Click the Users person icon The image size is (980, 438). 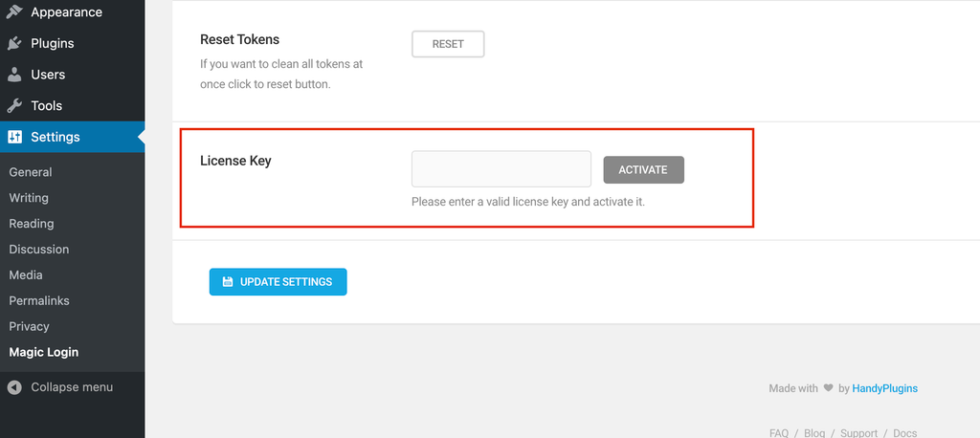pos(14,75)
